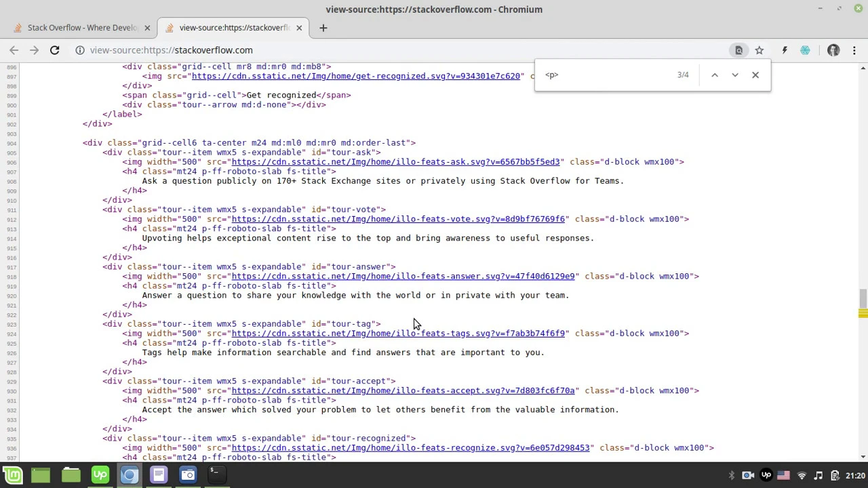Open the keyboard layout flag indicator
The width and height of the screenshot is (868, 488).
click(783, 476)
